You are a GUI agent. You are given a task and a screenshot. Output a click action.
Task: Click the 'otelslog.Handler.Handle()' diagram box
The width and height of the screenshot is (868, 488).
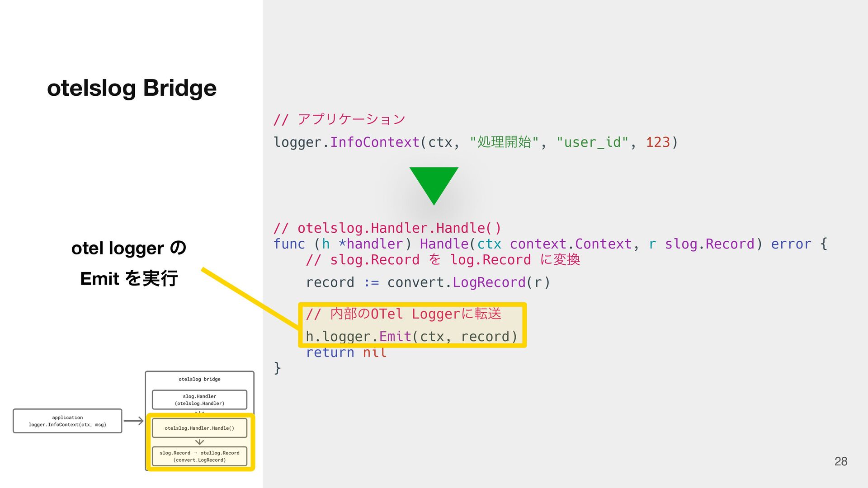199,428
